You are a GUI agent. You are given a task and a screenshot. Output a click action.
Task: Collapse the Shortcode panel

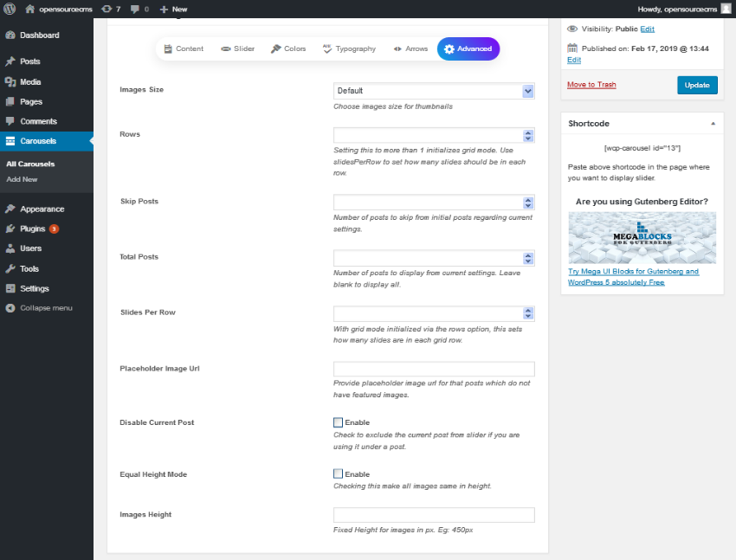[713, 124]
